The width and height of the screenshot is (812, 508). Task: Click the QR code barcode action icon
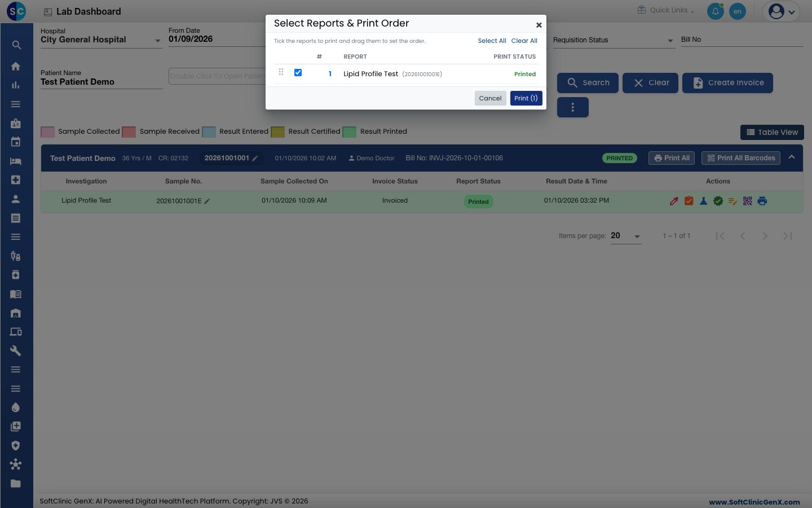click(x=747, y=201)
